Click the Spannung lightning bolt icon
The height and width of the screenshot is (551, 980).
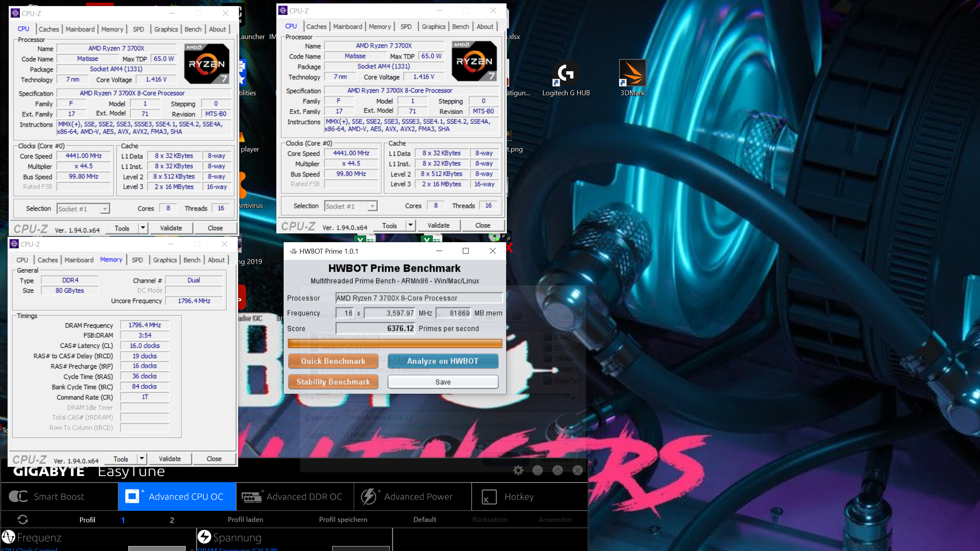(x=204, y=537)
